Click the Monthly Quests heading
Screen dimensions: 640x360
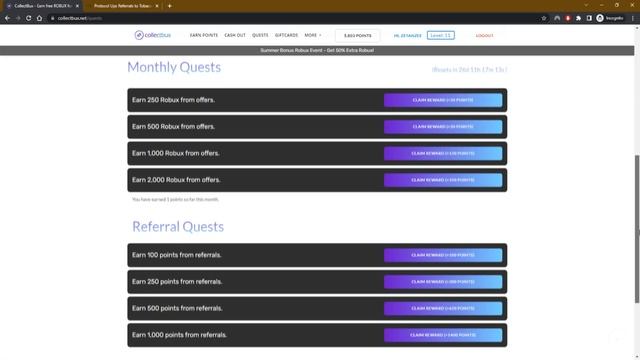click(174, 67)
